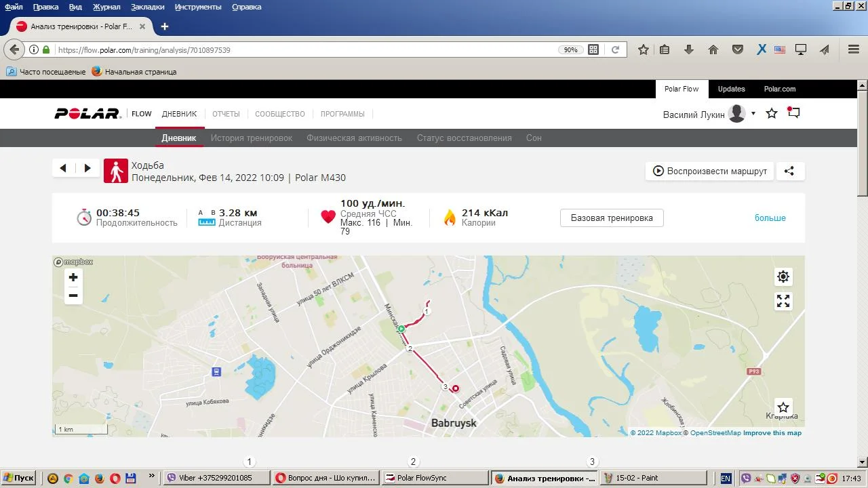This screenshot has width=868, height=488.
Task: Click the QR grid icon in address bar
Action: (x=593, y=49)
